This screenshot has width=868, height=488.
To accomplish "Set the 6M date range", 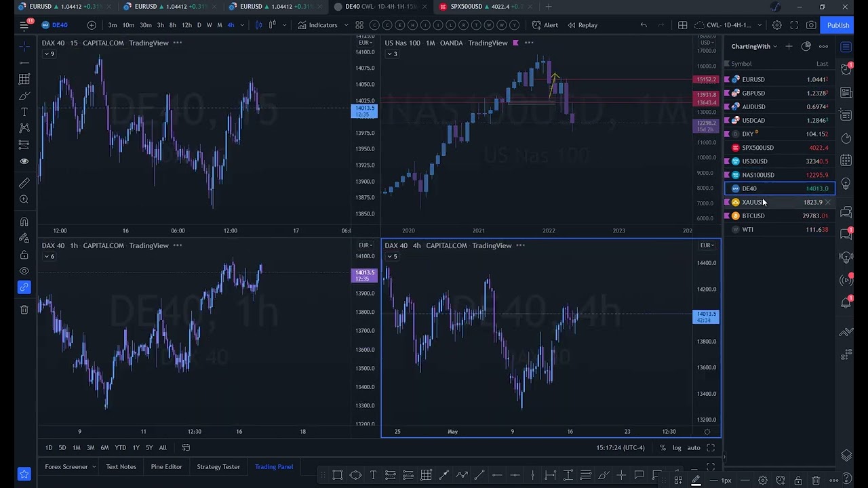I will tap(104, 447).
